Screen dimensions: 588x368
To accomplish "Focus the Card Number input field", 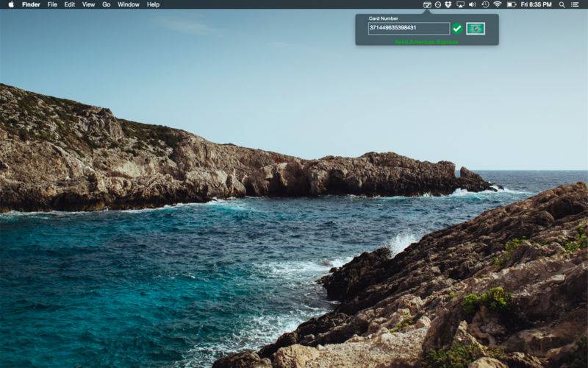I will (409, 28).
